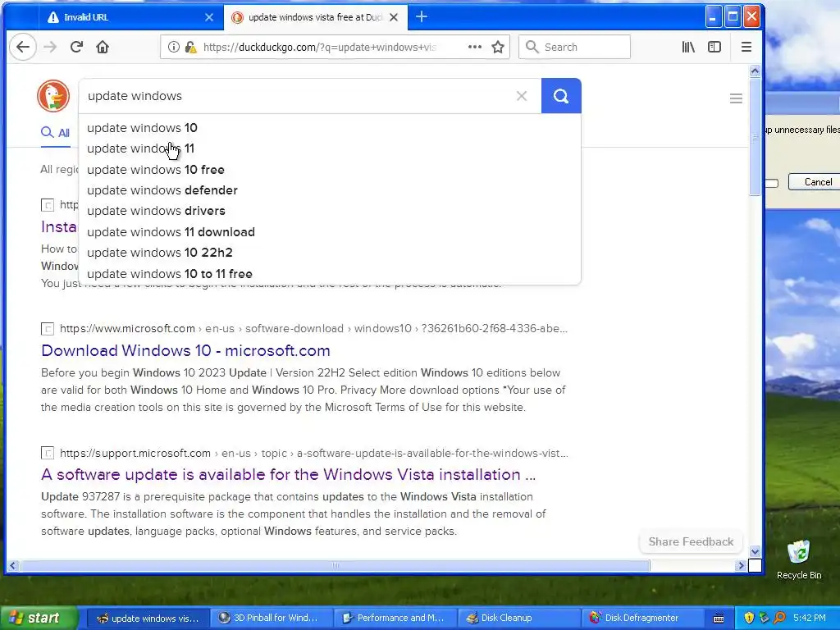This screenshot has height=630, width=840.
Task: Open Recycle Bin on the desktop
Action: click(x=799, y=559)
